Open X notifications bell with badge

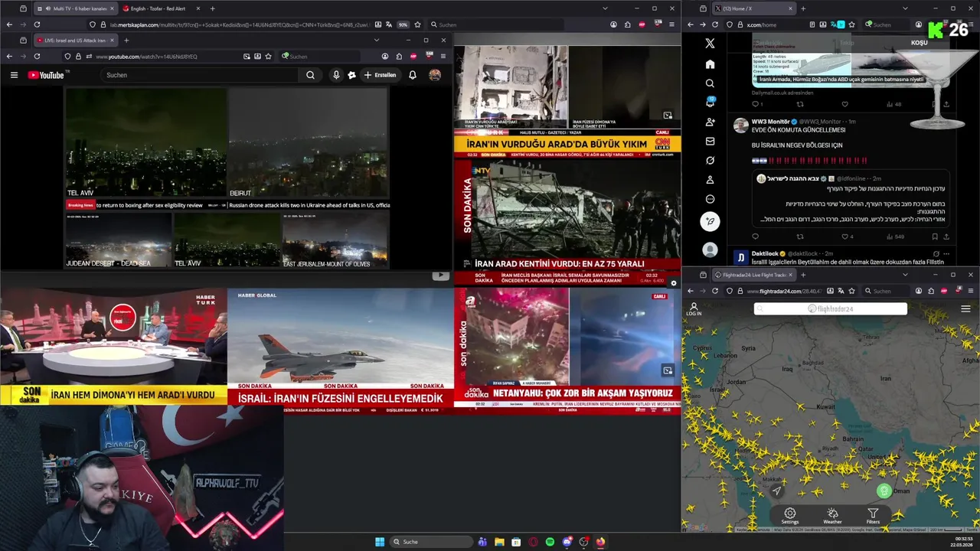[x=710, y=103]
